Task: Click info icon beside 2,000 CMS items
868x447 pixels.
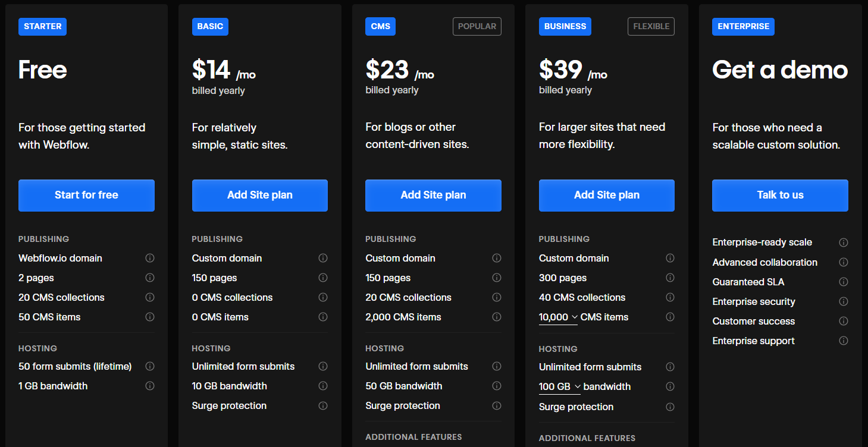Action: click(x=497, y=317)
